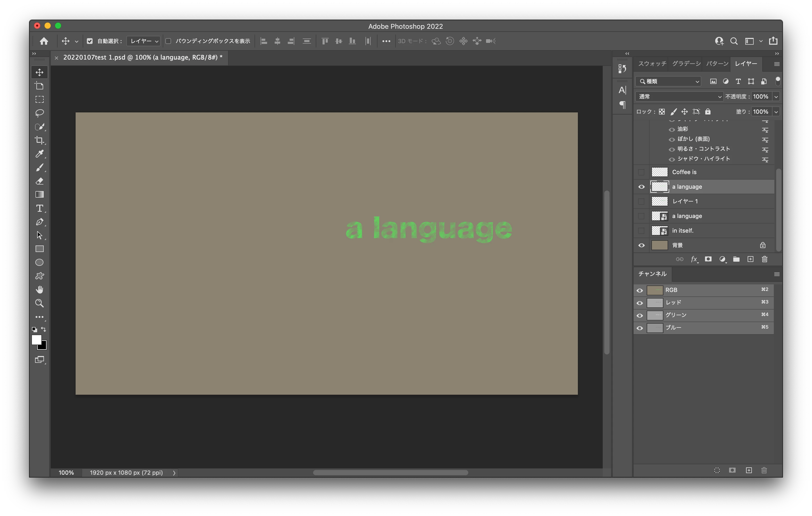Expand the opacity 不透明度 slider arrow

pyautogui.click(x=776, y=97)
